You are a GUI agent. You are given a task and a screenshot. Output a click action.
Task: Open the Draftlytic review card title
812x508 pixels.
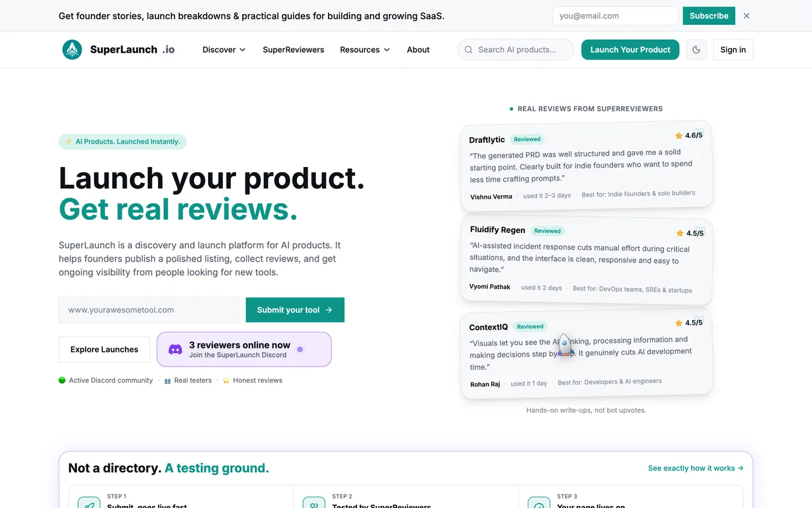487,140
